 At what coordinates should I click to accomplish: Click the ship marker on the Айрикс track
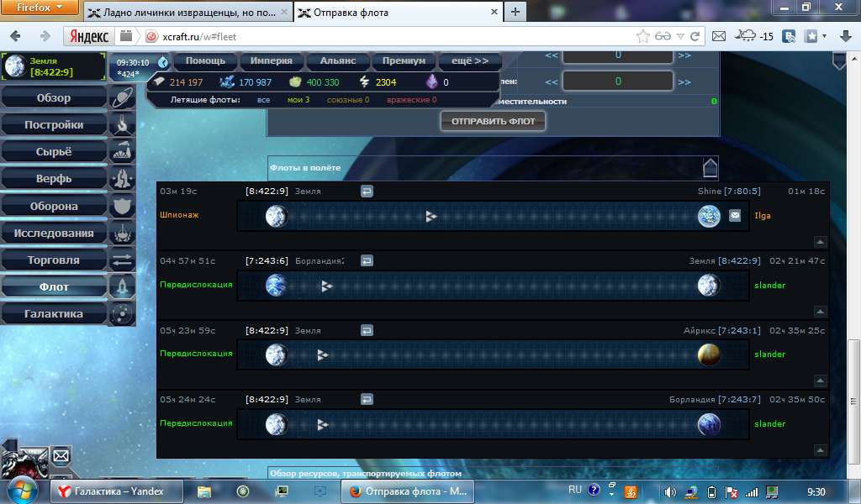pyautogui.click(x=323, y=354)
